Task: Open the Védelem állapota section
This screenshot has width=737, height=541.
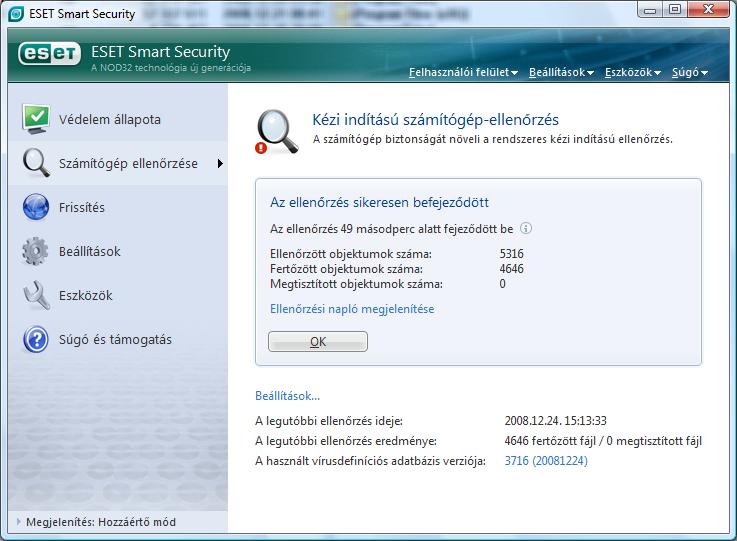Action: click(x=118, y=119)
